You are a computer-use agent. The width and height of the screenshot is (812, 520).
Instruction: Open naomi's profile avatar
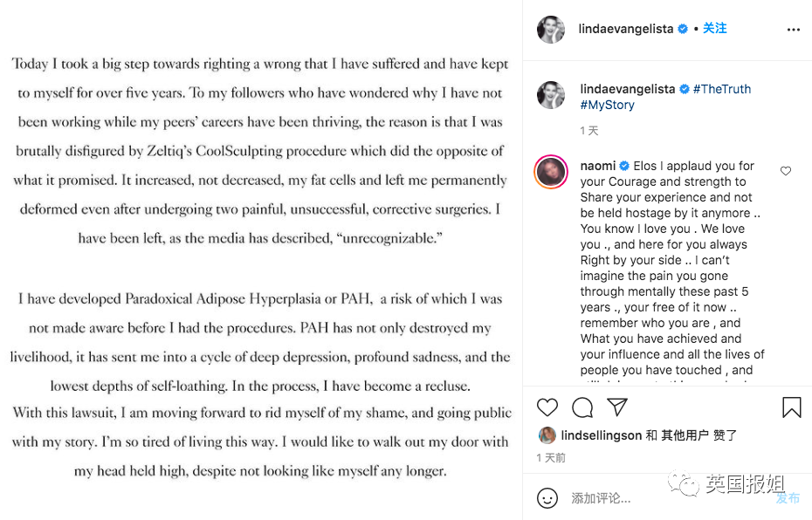click(551, 172)
